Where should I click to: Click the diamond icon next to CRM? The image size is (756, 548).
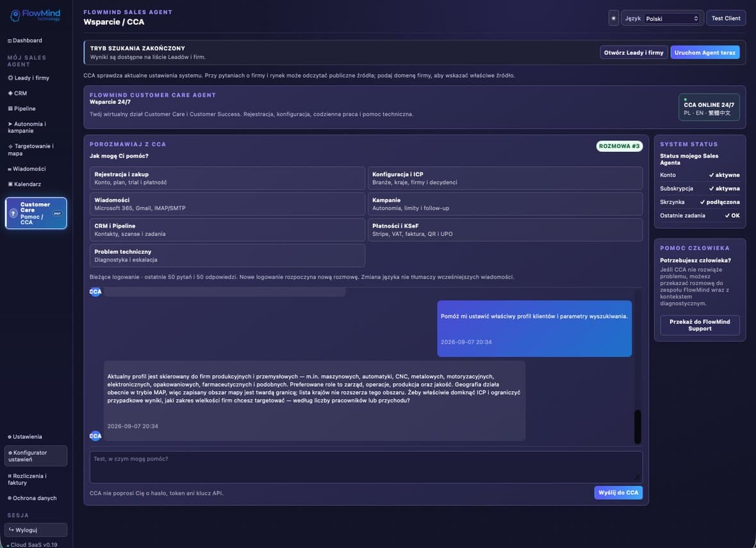coord(10,93)
